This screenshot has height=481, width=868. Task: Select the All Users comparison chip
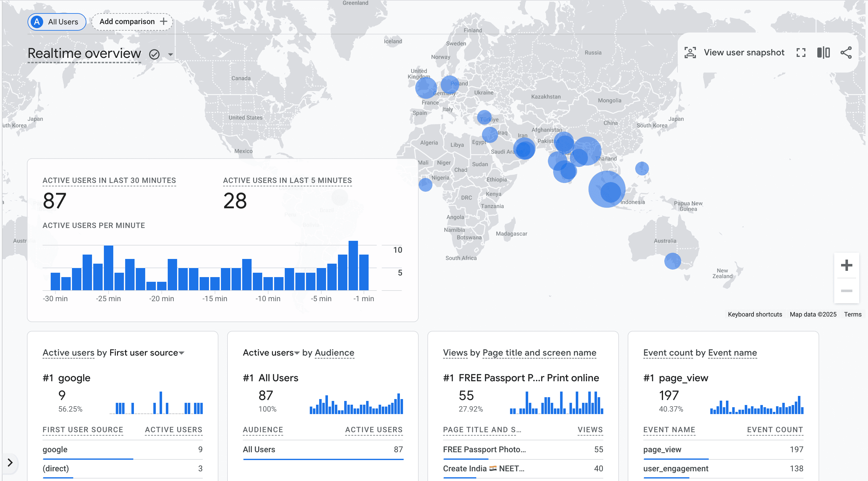[x=57, y=22]
